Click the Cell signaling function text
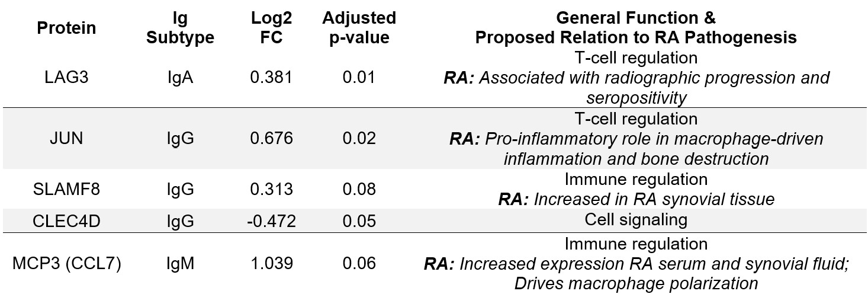The width and height of the screenshot is (868, 294). pyautogui.click(x=635, y=220)
